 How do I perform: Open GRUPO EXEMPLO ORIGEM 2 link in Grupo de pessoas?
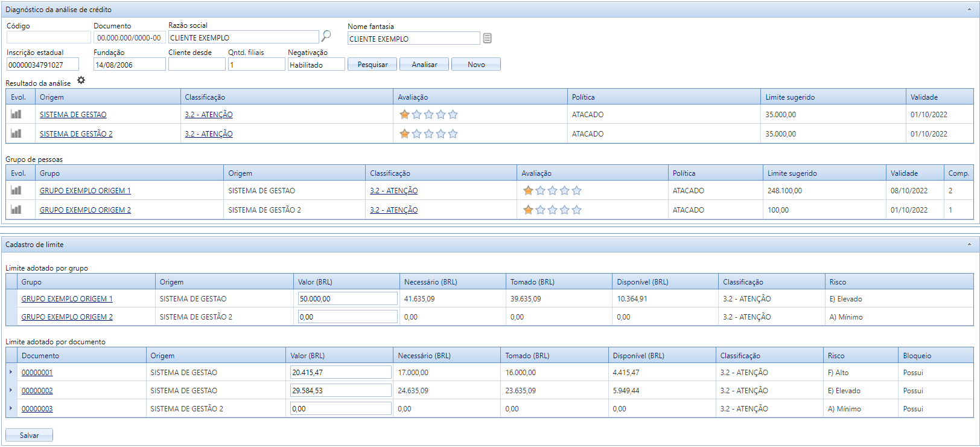click(x=85, y=210)
